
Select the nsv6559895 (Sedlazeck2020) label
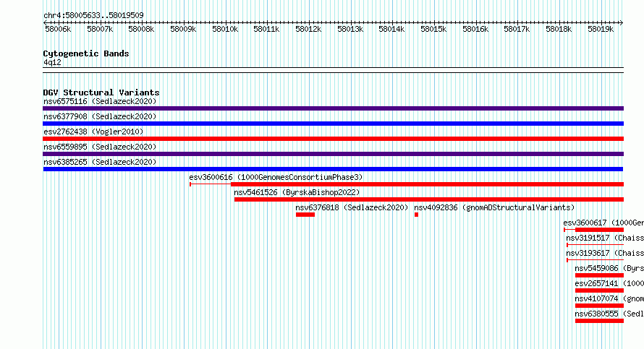[x=100, y=147]
